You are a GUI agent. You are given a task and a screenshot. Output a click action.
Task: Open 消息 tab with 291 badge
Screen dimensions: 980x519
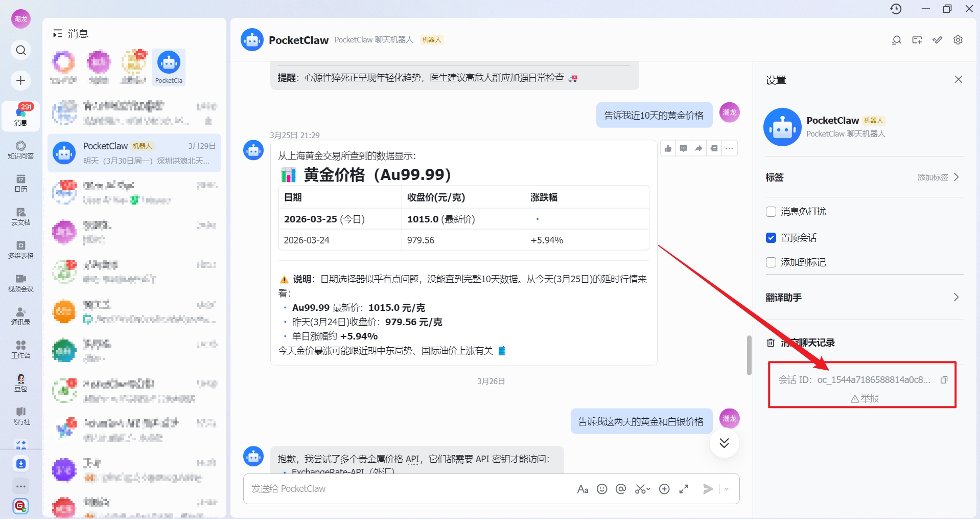pos(21,116)
